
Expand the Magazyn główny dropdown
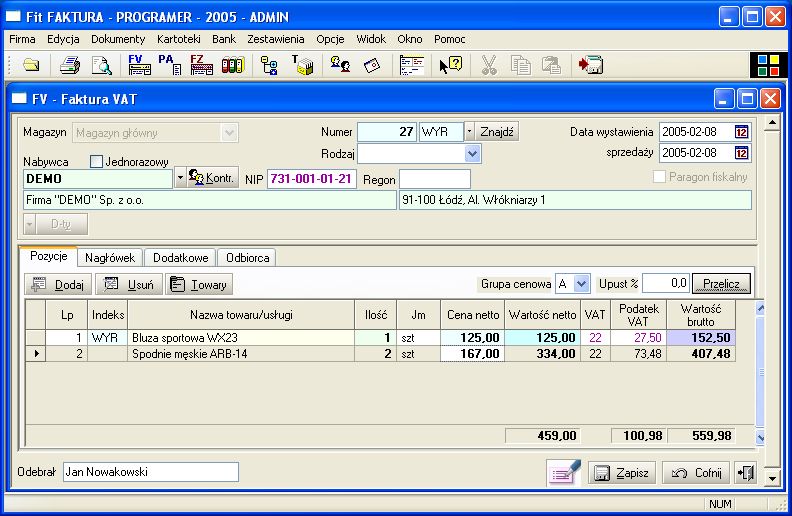pyautogui.click(x=229, y=133)
